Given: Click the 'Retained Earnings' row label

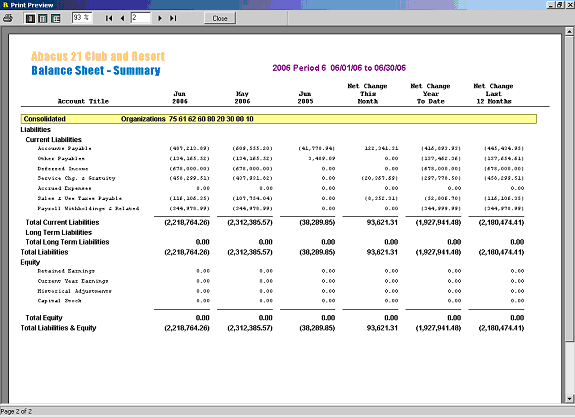Looking at the screenshot, I should coord(66,271).
